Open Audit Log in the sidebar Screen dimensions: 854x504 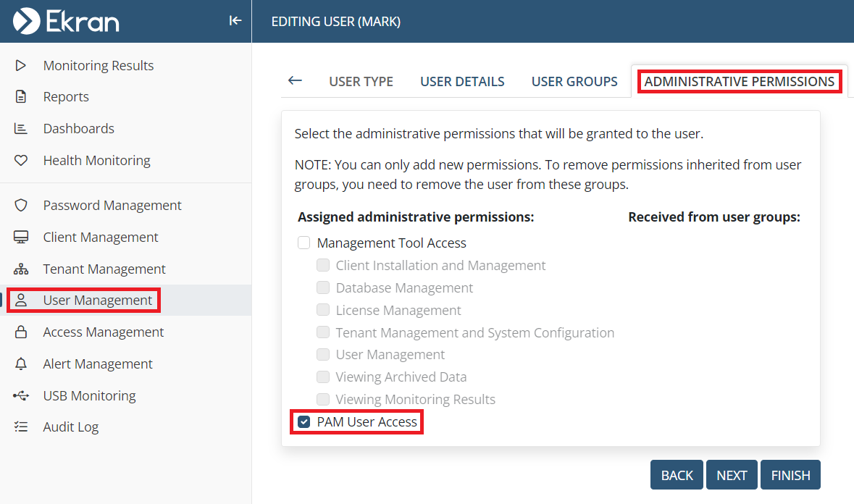tap(70, 427)
